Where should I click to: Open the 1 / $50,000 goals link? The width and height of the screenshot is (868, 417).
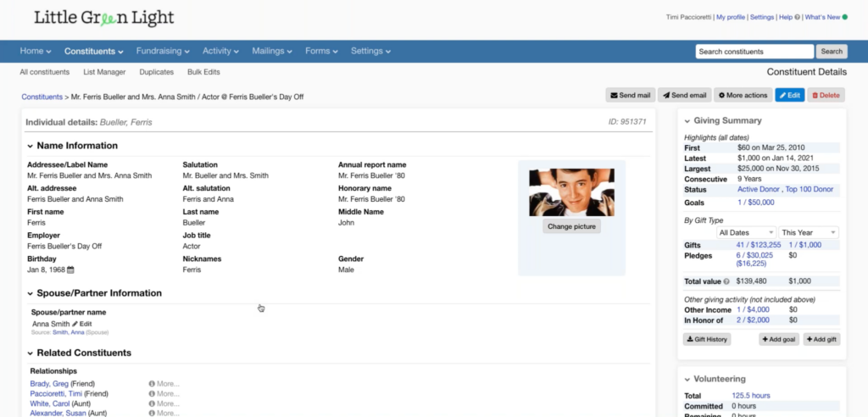[755, 203]
